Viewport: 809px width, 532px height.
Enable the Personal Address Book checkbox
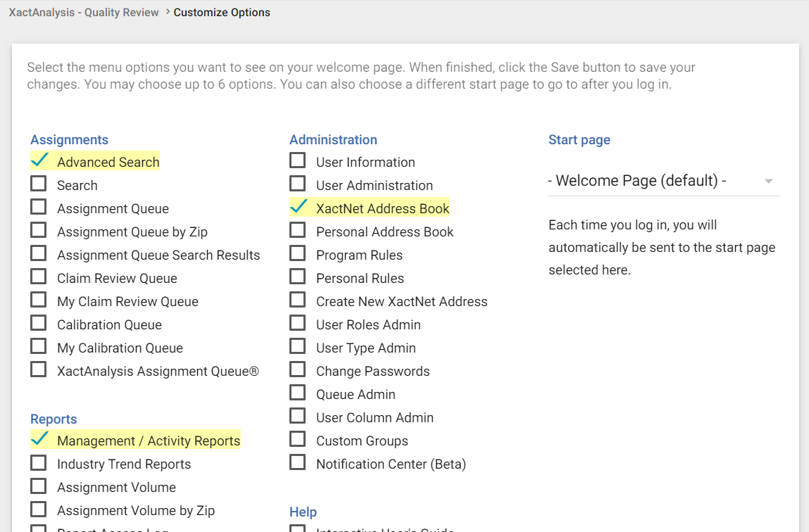298,231
